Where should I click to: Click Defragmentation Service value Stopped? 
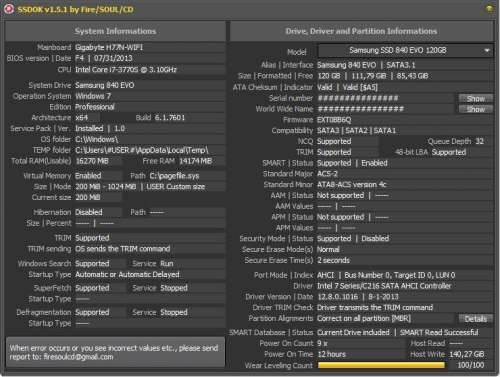(174, 313)
